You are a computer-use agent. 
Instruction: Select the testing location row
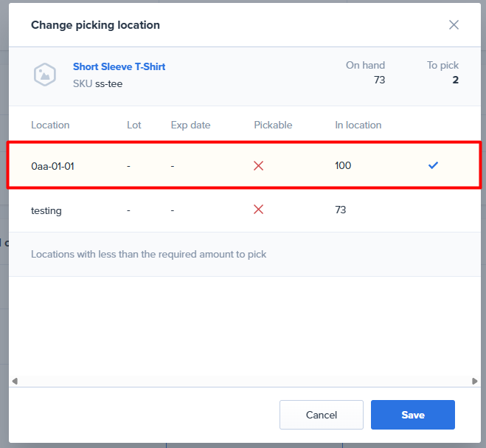pos(46,210)
